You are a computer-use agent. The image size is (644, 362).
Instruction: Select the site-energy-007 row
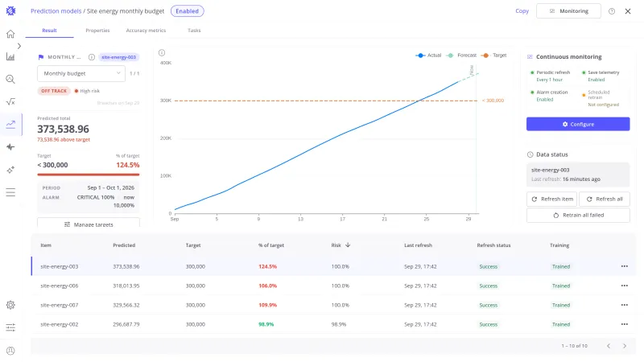(333, 305)
